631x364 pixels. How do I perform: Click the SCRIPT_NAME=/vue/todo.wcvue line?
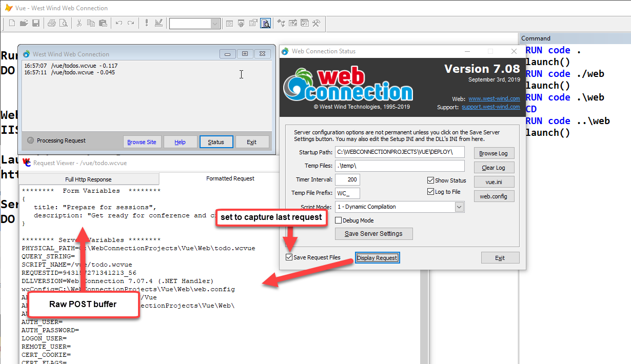click(77, 265)
